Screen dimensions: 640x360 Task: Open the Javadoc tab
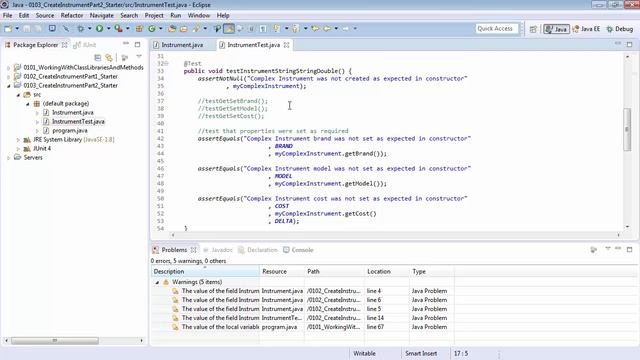[x=218, y=250]
